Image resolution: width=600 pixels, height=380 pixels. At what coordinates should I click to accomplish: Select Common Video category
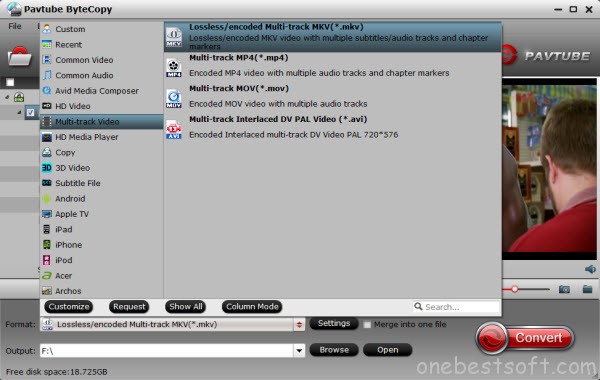[102, 60]
